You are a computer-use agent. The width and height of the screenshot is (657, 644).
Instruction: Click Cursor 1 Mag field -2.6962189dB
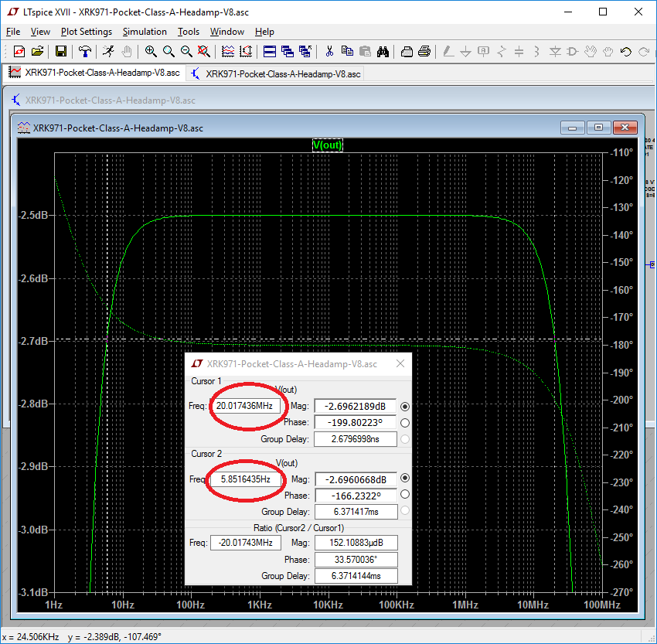tap(356, 407)
